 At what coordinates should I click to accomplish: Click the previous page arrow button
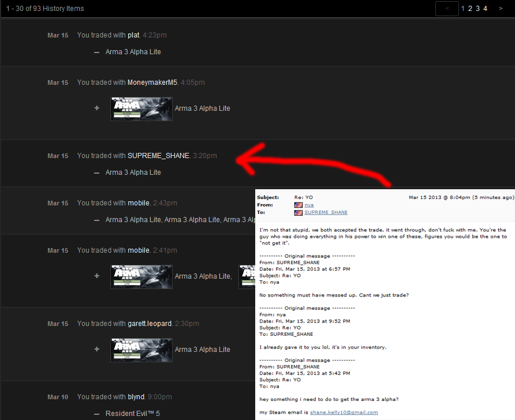[447, 9]
